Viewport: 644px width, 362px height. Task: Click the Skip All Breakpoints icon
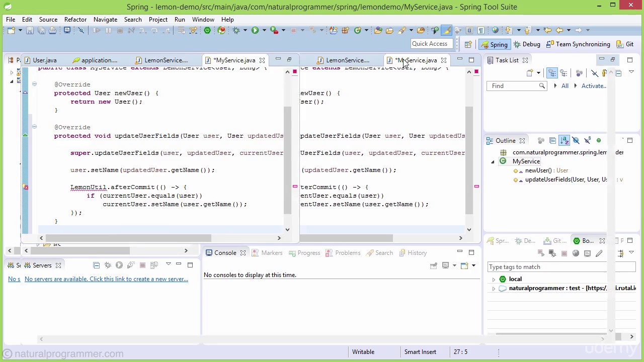pyautogui.click(x=81, y=31)
